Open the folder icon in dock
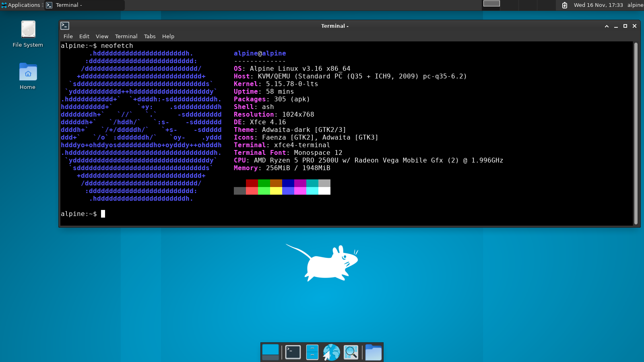This screenshot has height=362, width=644. pos(373,352)
